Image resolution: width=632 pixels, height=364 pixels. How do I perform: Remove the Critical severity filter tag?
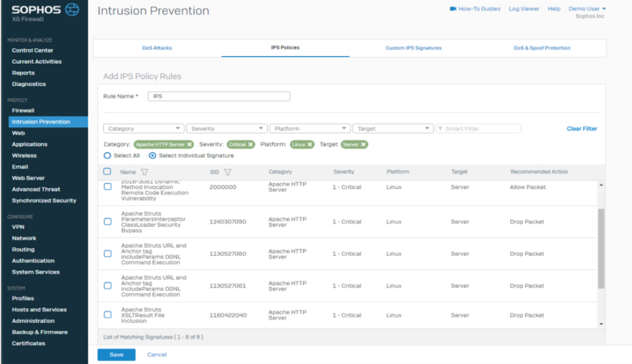coord(251,144)
